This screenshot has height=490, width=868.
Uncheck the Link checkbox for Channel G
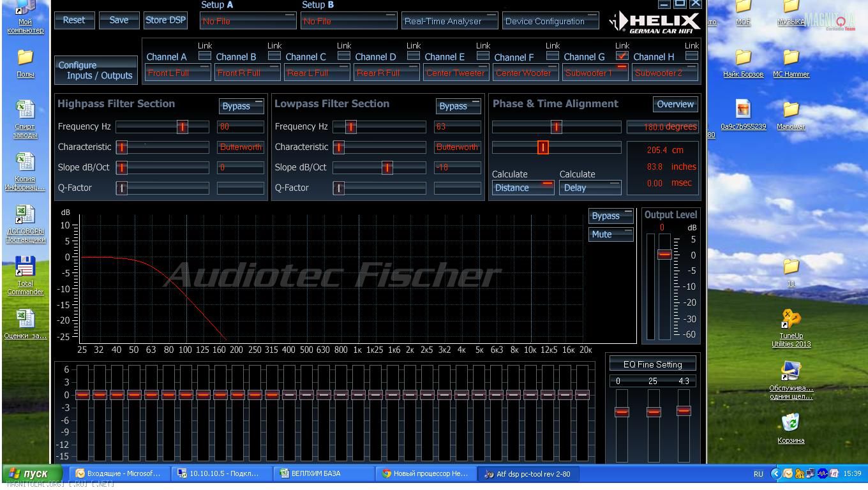(622, 56)
